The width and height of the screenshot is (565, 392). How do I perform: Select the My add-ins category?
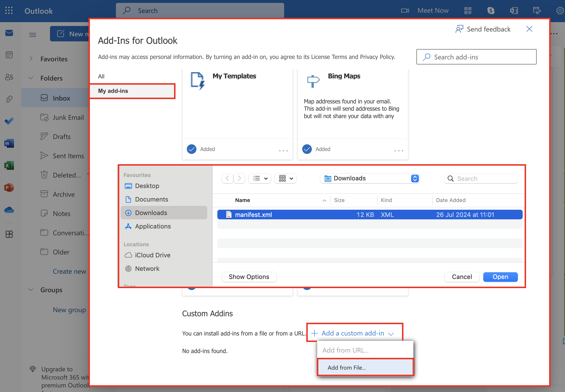132,91
